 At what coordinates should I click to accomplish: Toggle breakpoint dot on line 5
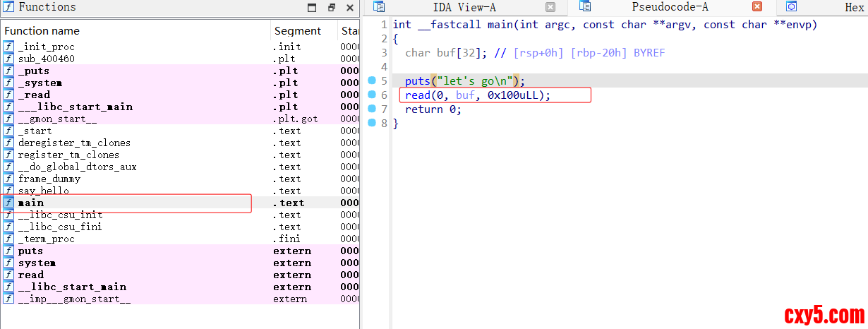coord(372,80)
